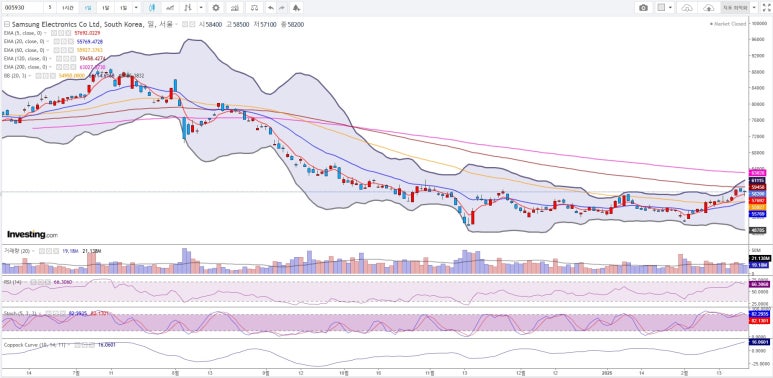Hide the EMA (60) line
Viewport: 773px width, 378px height.
pyautogui.click(x=57, y=50)
